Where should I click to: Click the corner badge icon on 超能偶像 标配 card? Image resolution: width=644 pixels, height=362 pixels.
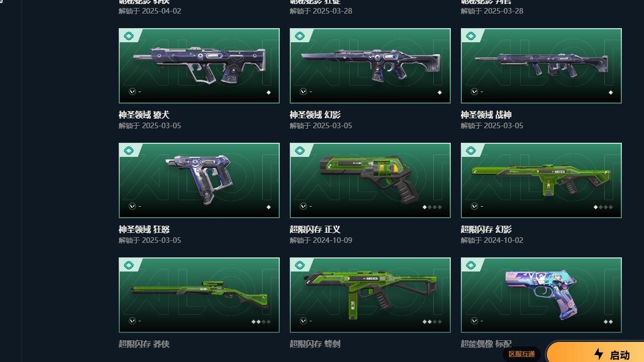click(x=471, y=265)
